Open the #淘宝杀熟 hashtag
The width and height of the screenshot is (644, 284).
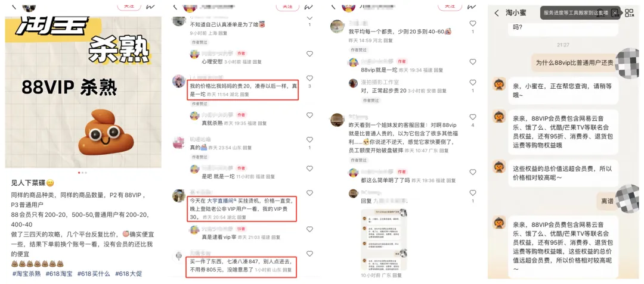[27, 274]
